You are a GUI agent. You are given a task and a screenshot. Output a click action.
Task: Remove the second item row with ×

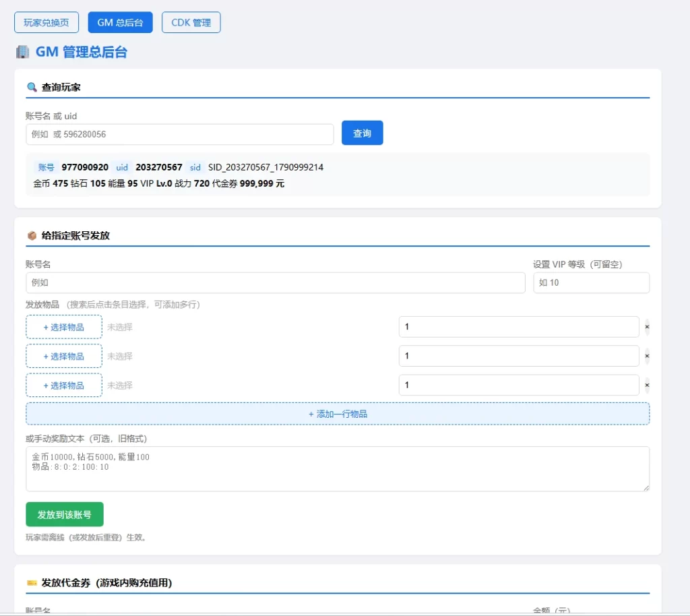[647, 356]
